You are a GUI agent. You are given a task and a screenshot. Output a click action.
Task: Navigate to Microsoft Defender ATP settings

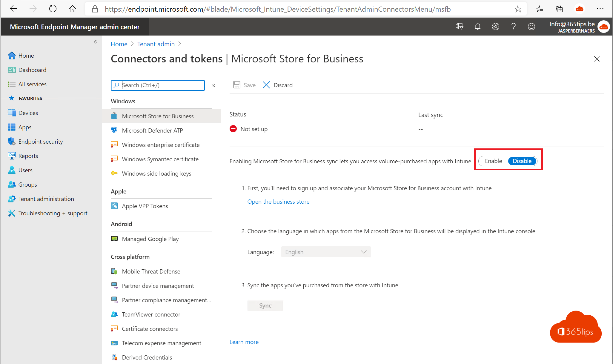click(x=153, y=130)
